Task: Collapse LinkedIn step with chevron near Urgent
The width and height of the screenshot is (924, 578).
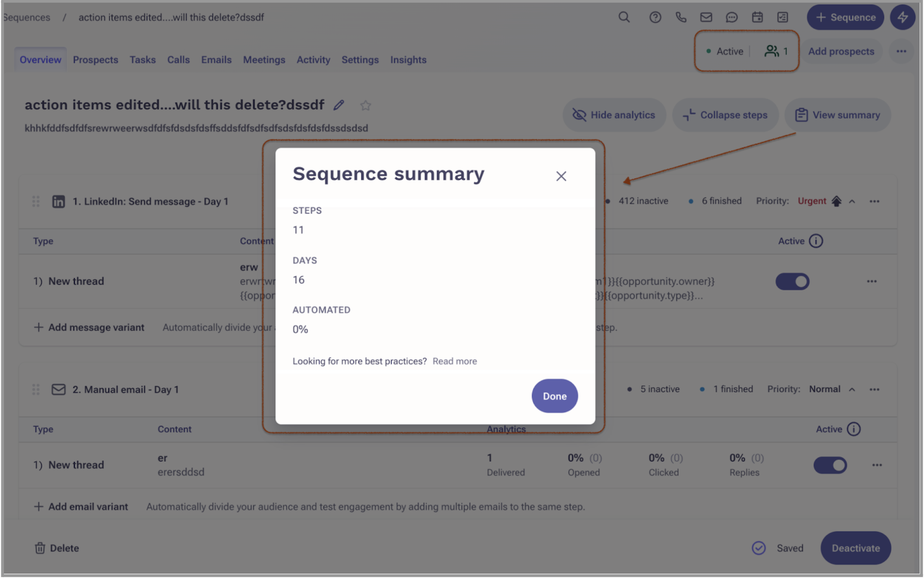Action: coord(852,201)
